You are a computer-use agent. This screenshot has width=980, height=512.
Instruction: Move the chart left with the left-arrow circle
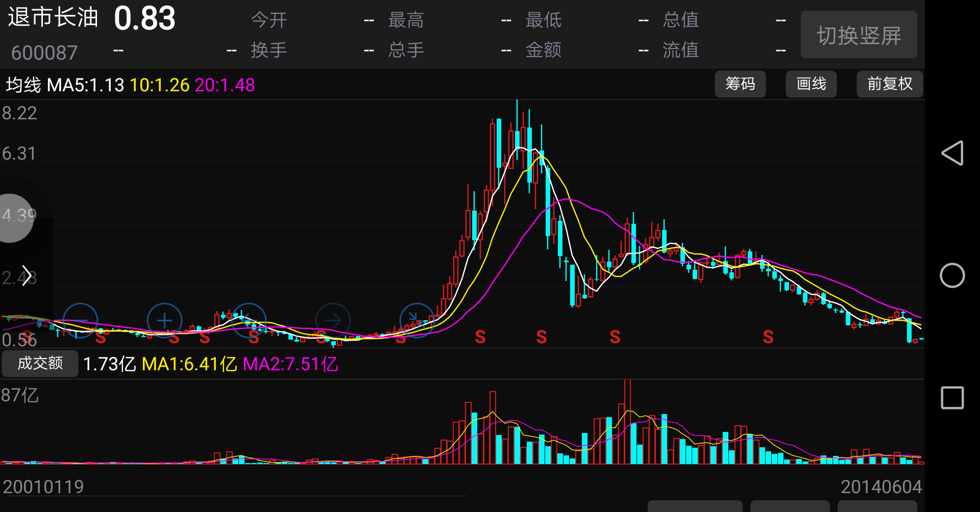coord(249,320)
